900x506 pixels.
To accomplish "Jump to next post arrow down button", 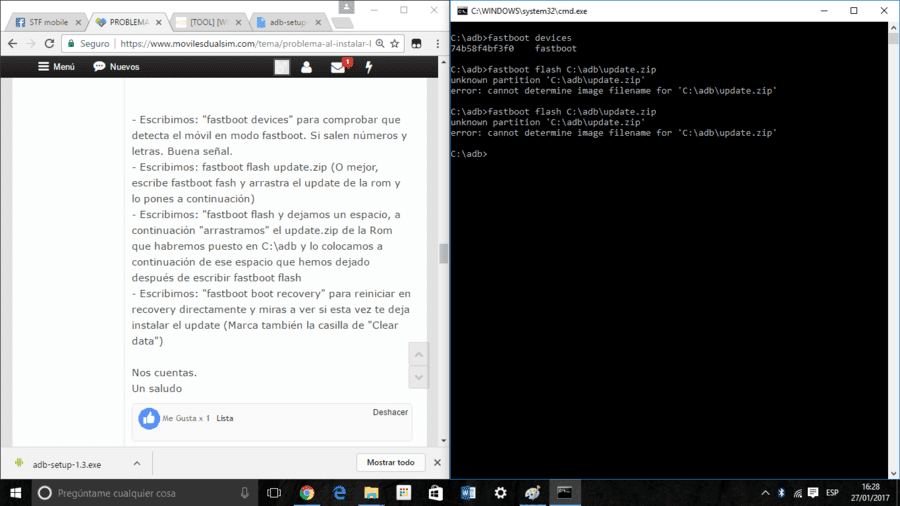I will point(419,377).
